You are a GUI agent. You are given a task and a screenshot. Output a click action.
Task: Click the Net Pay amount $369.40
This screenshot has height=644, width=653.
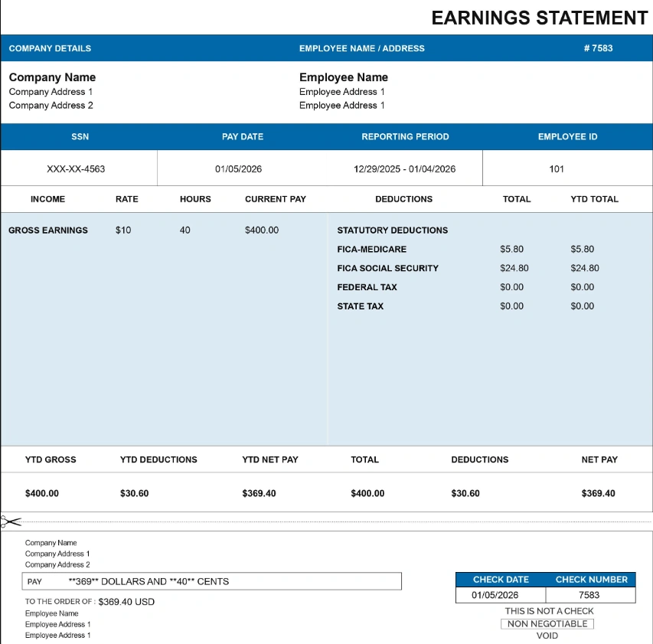598,494
